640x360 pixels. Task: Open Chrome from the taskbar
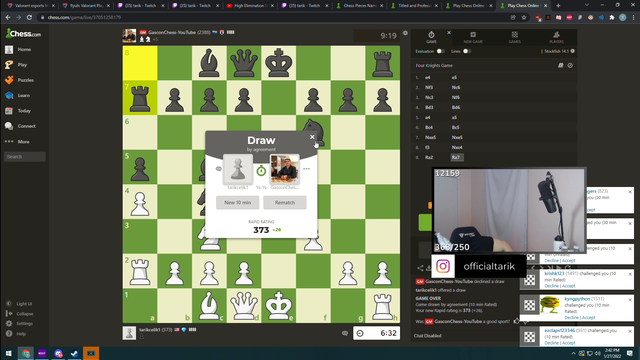pos(26,353)
